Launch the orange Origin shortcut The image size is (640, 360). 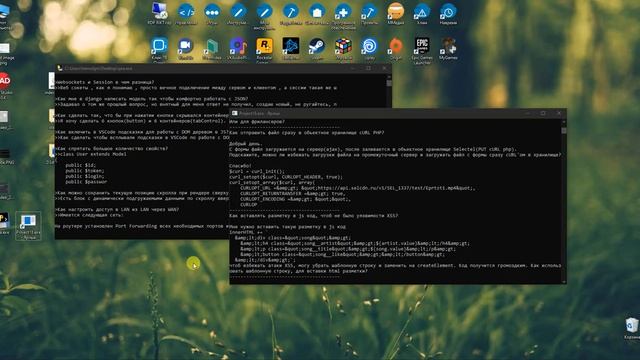coord(396,46)
